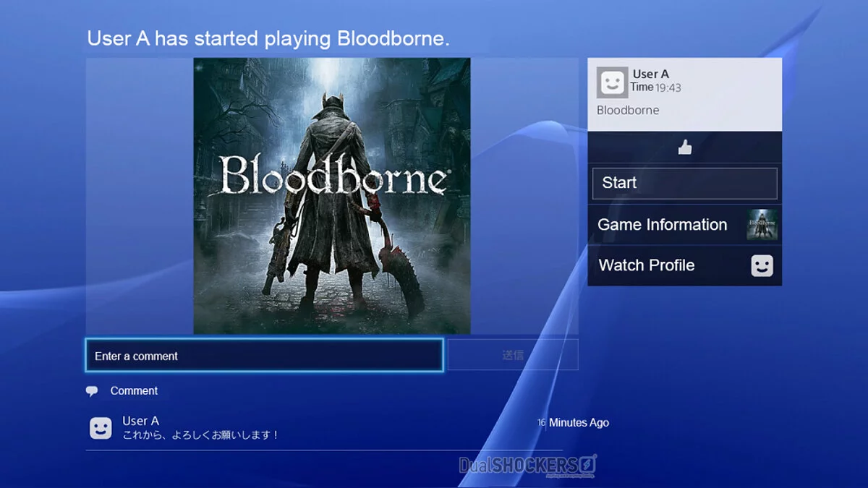Open the Game Information menu item
Viewport: 868px width, 488px height.
(684, 225)
